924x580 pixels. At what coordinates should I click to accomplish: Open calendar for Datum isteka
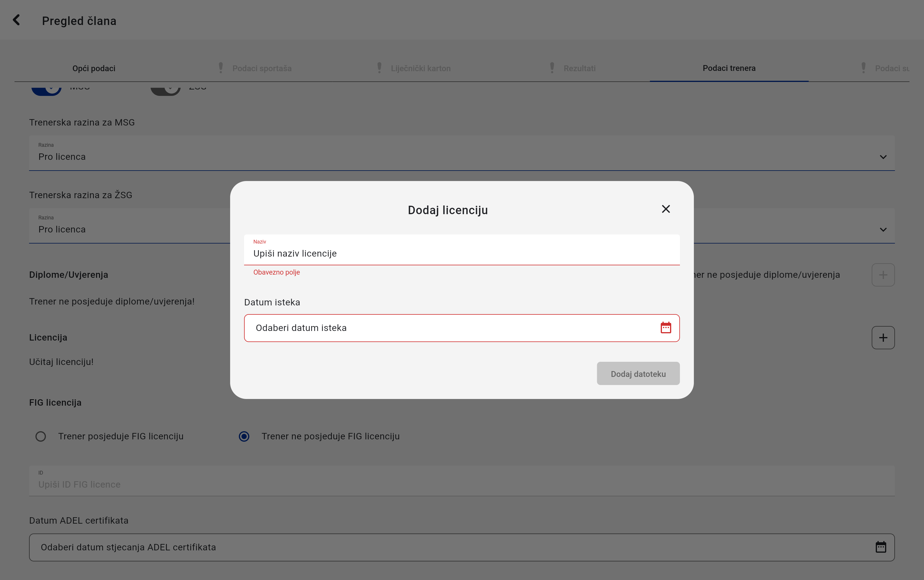[665, 327]
